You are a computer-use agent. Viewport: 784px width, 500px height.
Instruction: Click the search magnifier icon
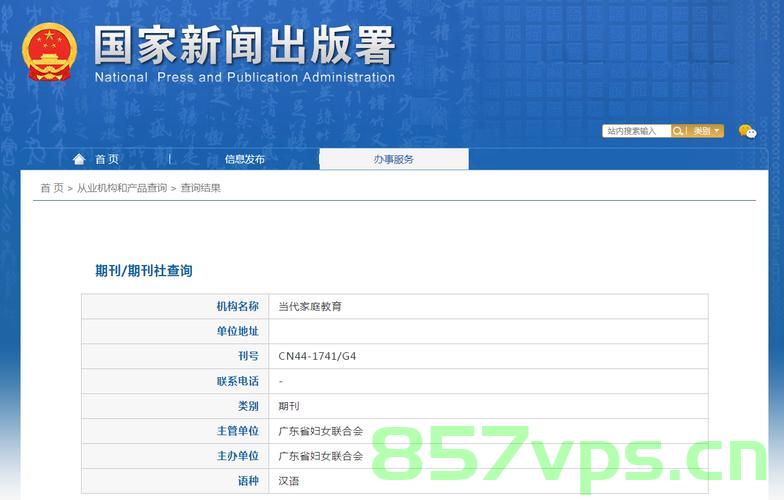pos(678,131)
